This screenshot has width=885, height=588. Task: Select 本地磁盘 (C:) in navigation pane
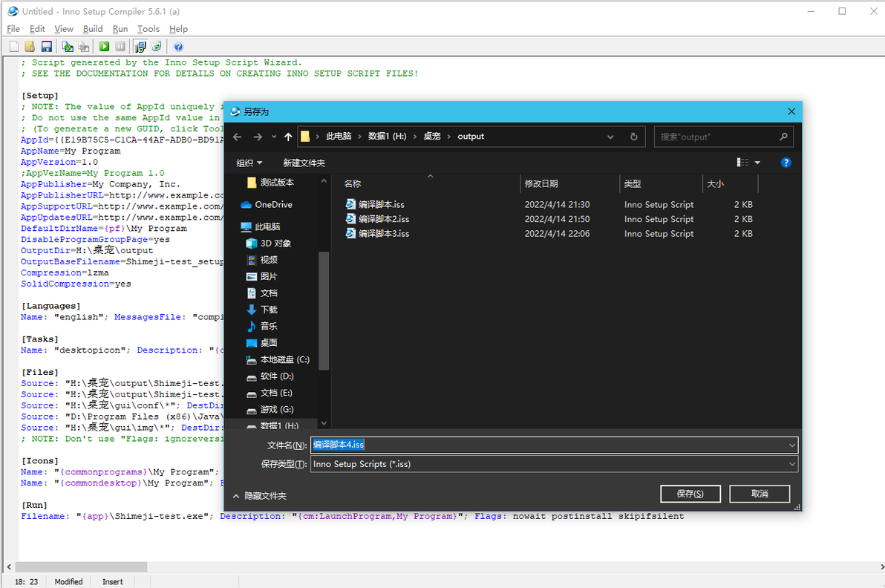[x=278, y=359]
